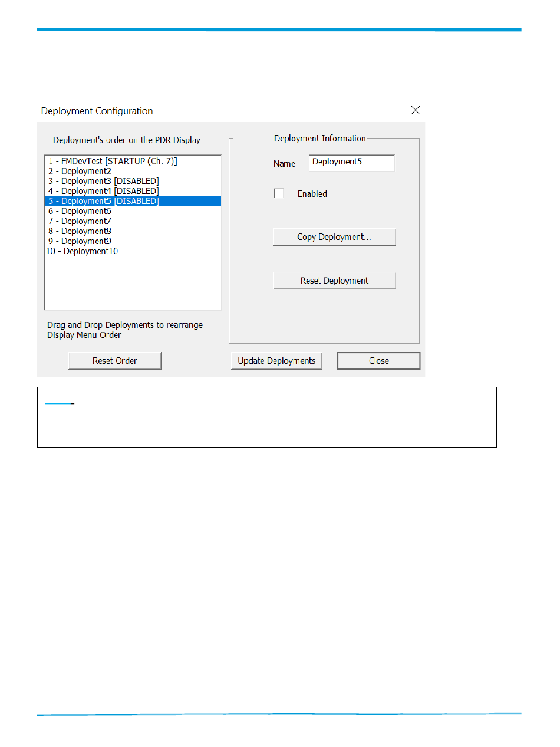Select 4 - Deployment4 [DISABLED]
Screen dimensions: 560x747
[133, 191]
